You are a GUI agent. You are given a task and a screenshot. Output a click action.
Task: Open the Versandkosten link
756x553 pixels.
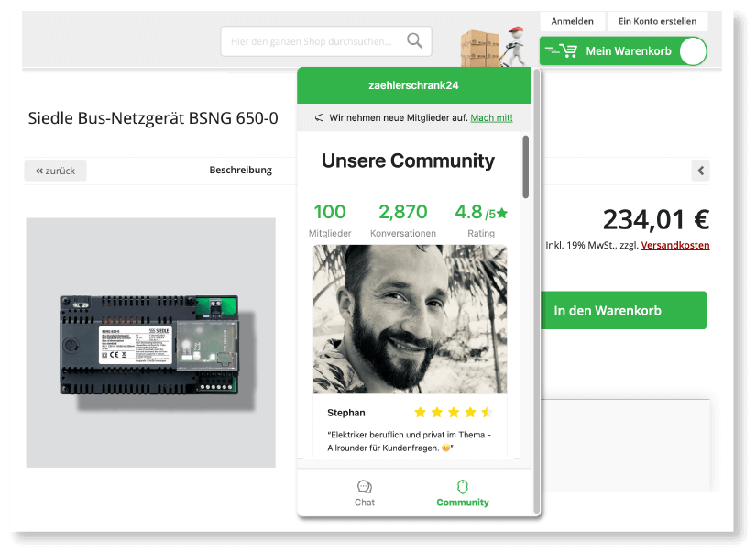coord(675,245)
